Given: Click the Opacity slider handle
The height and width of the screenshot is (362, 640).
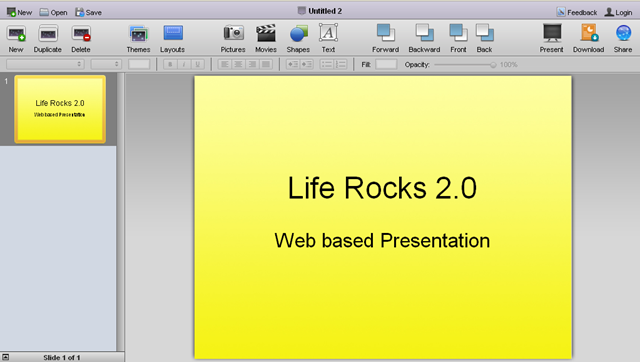Looking at the screenshot, I should [x=493, y=64].
